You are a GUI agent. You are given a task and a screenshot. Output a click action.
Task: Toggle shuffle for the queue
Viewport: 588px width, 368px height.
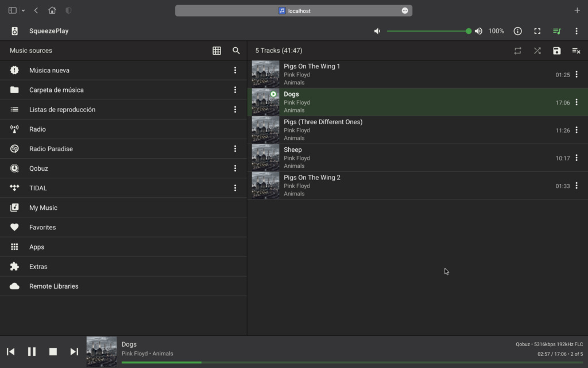[537, 51]
